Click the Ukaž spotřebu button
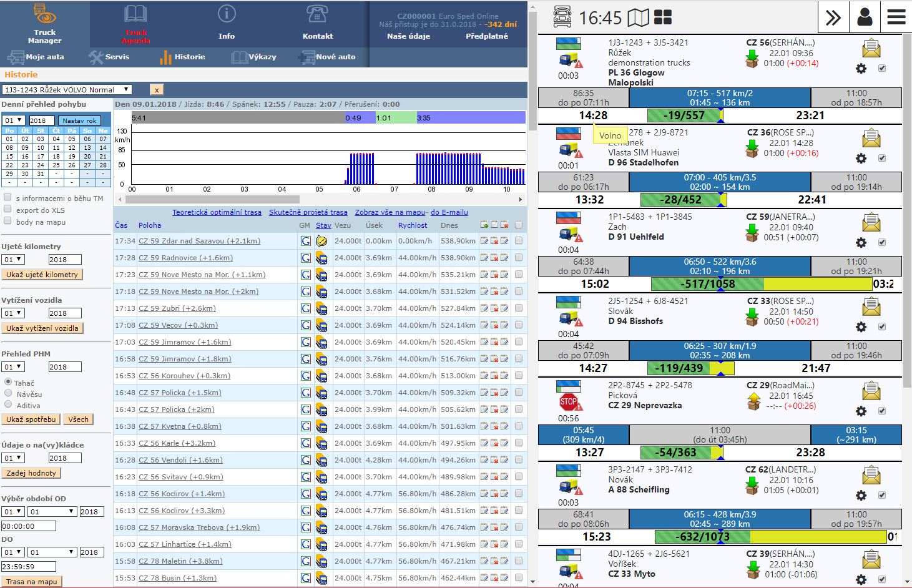912x588 pixels. [31, 419]
